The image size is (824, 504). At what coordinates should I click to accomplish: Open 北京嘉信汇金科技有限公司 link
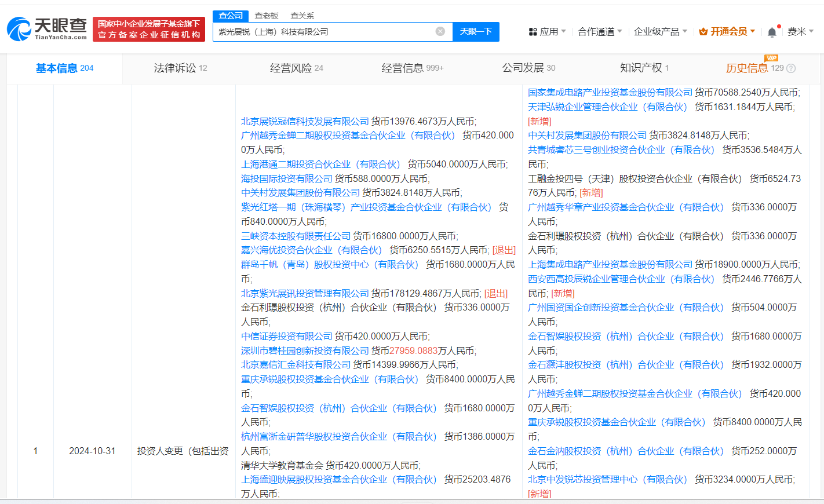(296, 365)
